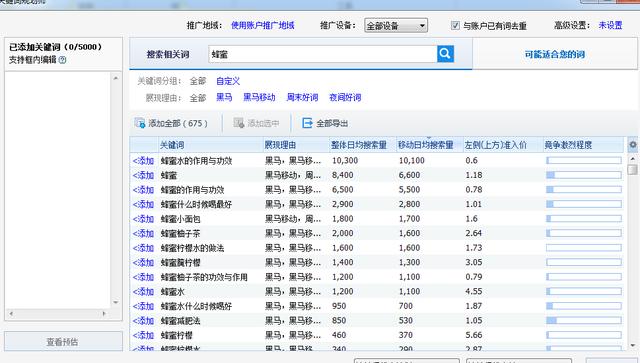Select 全部 in 展现理由 row
This screenshot has width=640, height=363.
click(x=198, y=98)
